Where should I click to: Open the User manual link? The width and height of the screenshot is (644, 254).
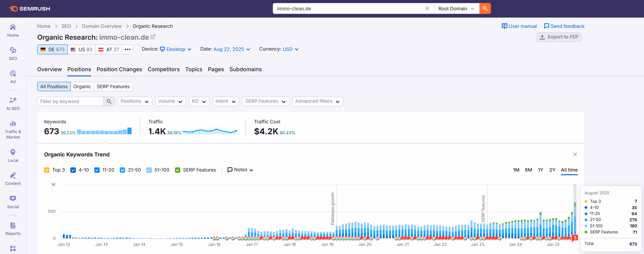(x=519, y=26)
